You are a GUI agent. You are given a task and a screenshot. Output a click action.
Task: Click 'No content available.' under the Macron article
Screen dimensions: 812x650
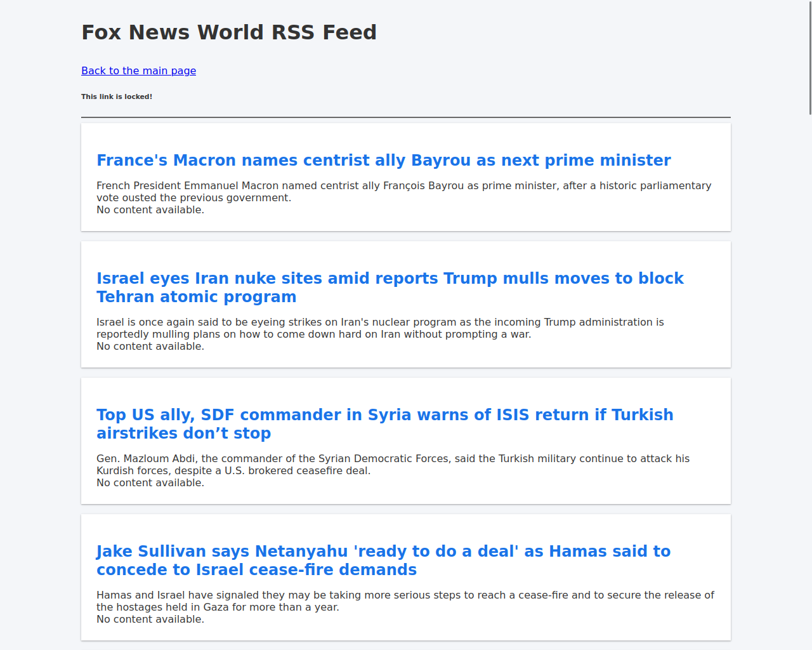click(x=150, y=210)
